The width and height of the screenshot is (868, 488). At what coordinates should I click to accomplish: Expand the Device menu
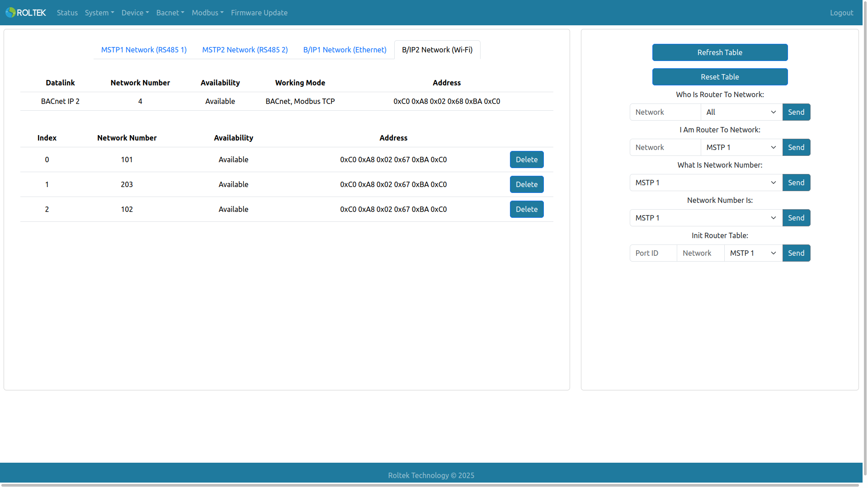(x=135, y=13)
